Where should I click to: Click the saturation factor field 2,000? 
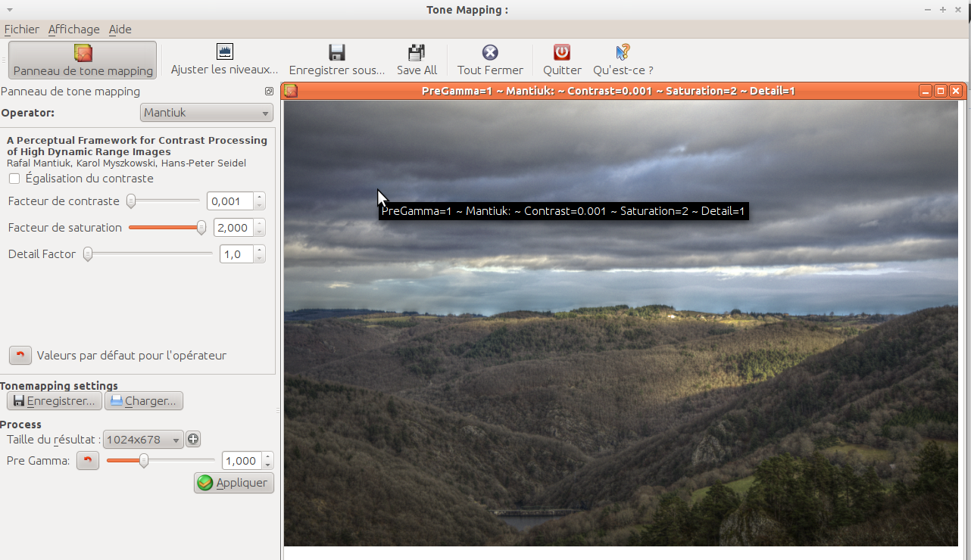[x=233, y=228]
